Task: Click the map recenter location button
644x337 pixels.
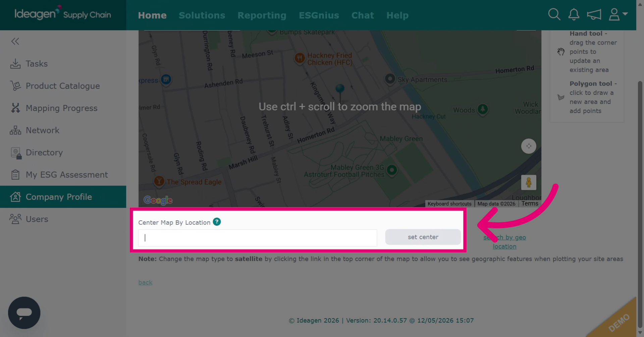Action: [x=529, y=146]
